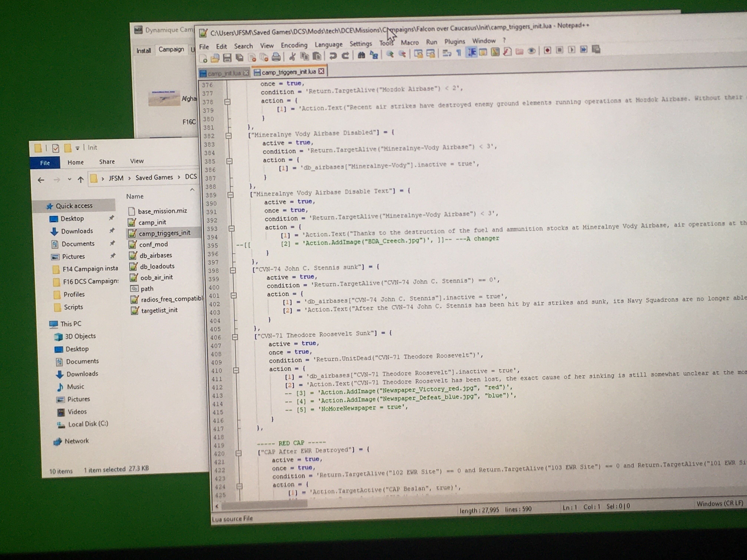Toggle the Show all characters pilcrow icon

pos(459,53)
